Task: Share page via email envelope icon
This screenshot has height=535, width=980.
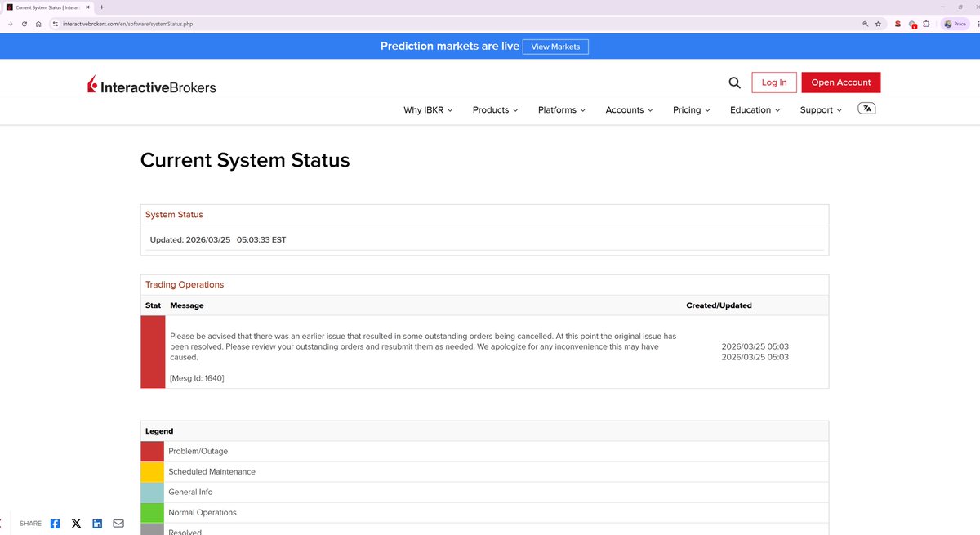Action: tap(118, 524)
